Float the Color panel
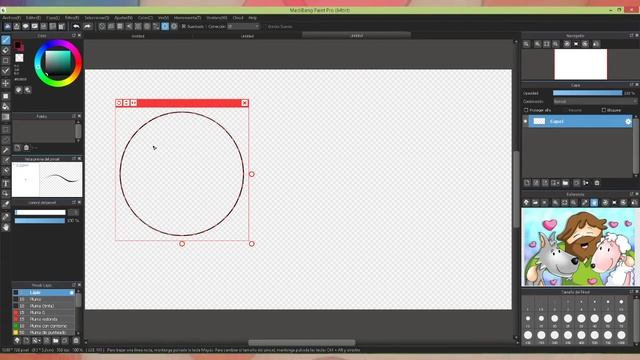This screenshot has height=360, width=640. pos(74,36)
